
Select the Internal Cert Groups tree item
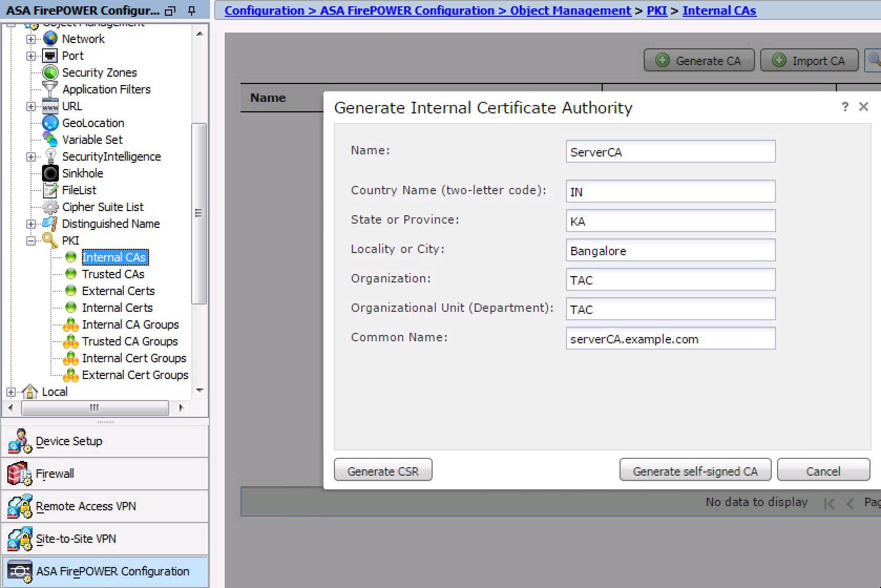134,359
